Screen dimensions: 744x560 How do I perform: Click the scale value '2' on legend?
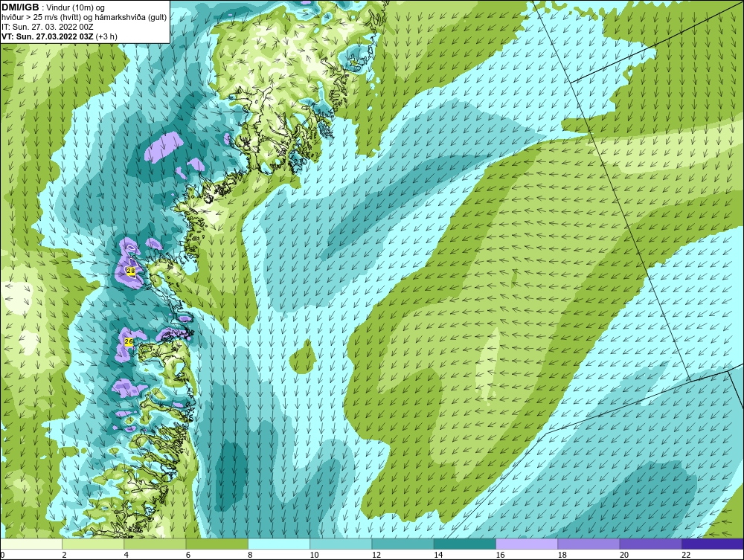[x=65, y=556]
